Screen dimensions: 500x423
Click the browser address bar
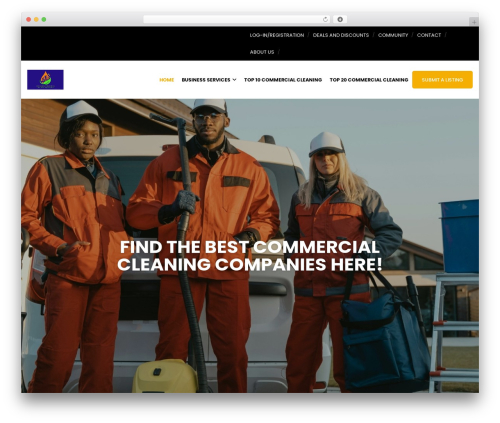tap(237, 20)
